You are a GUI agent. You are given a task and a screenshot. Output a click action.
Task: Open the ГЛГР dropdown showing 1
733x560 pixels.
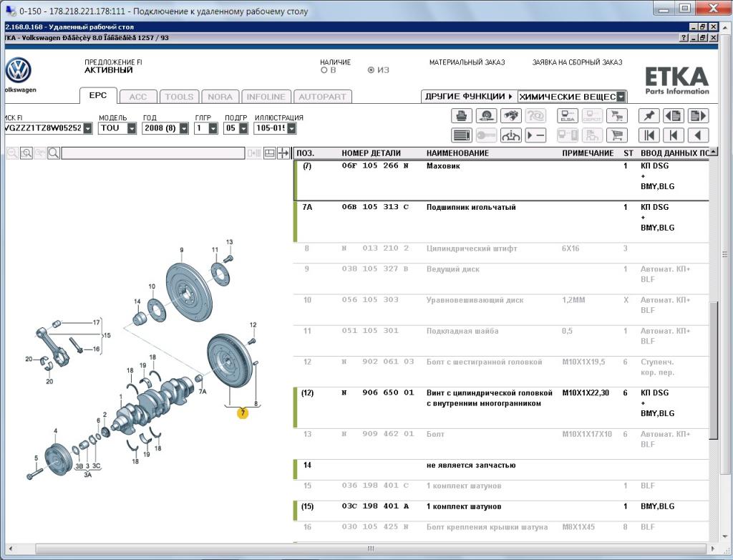pos(213,128)
